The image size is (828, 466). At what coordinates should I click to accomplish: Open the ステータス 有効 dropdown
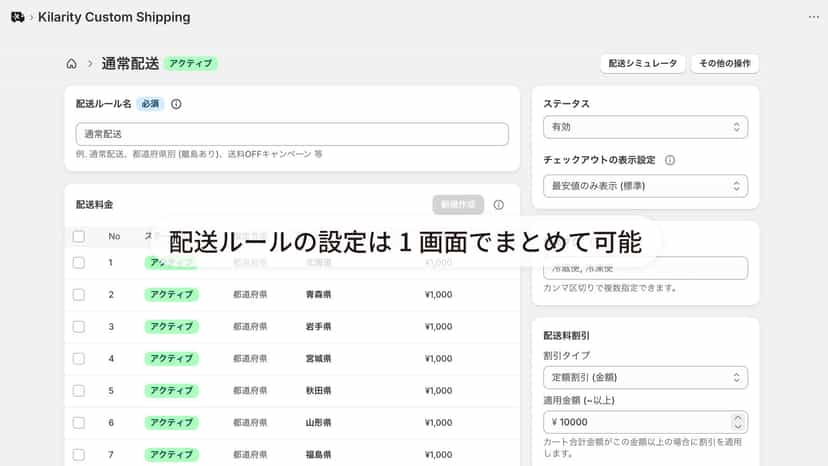tap(645, 127)
